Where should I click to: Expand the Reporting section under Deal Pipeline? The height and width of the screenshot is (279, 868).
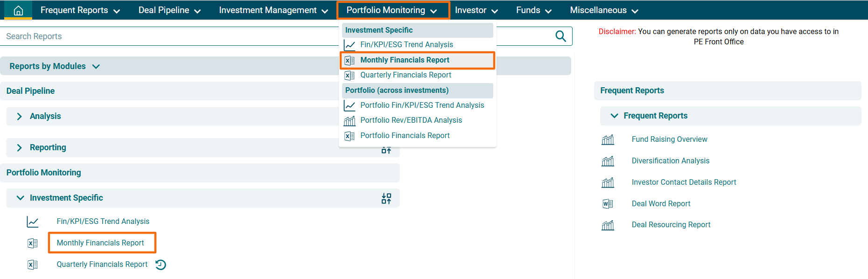[x=19, y=147]
